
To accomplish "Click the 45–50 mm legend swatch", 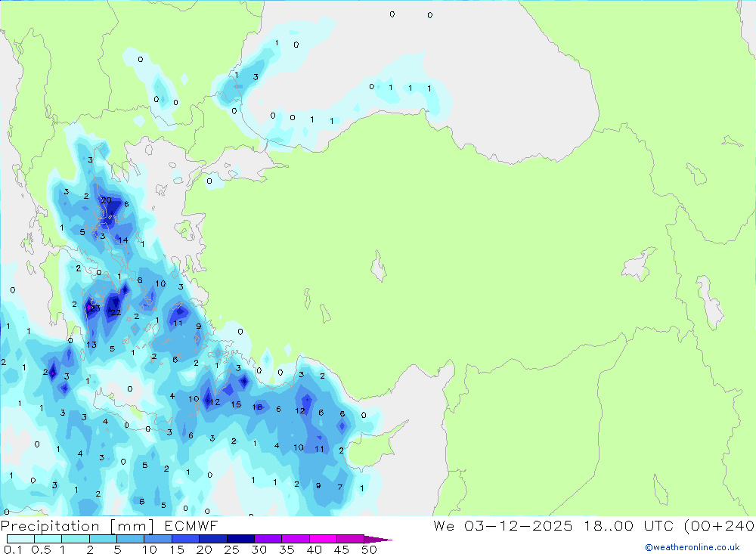I will click(x=350, y=539).
